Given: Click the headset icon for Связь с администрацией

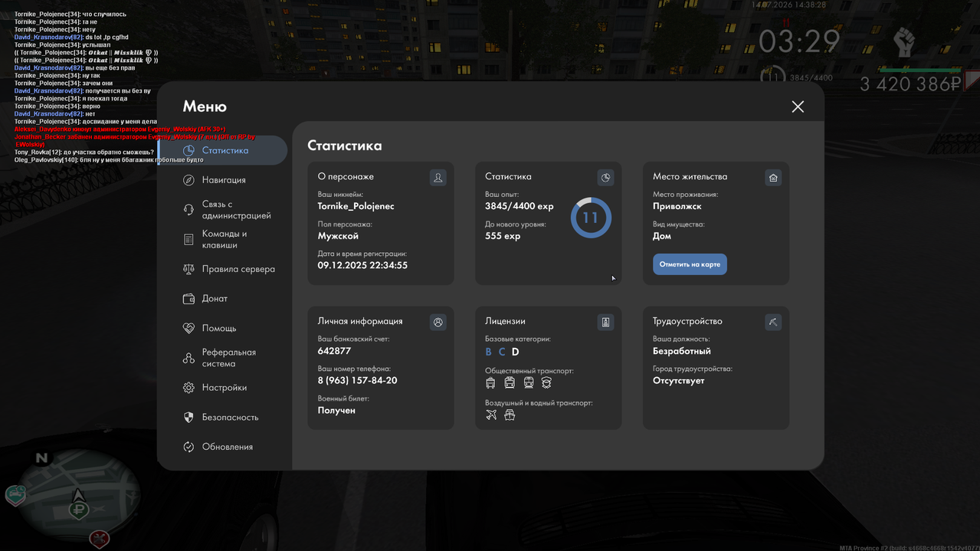Looking at the screenshot, I should pyautogui.click(x=188, y=210).
